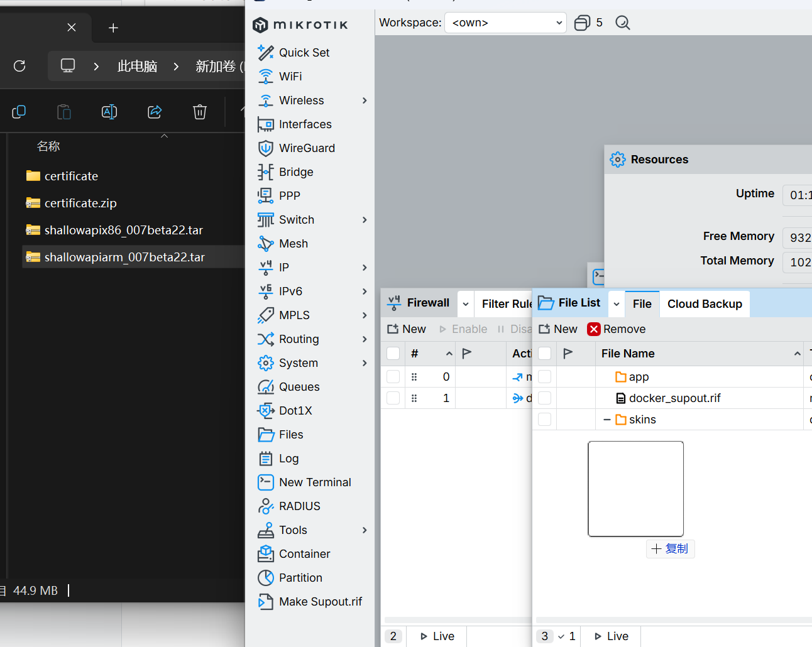Expand the Wireless submenu arrow
The image size is (812, 647).
click(365, 101)
